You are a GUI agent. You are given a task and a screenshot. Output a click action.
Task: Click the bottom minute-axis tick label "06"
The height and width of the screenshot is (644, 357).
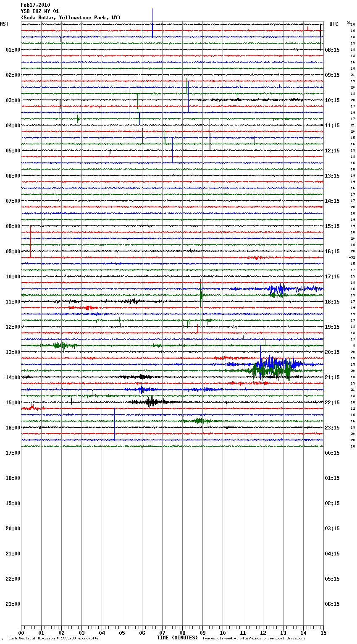(x=142, y=633)
